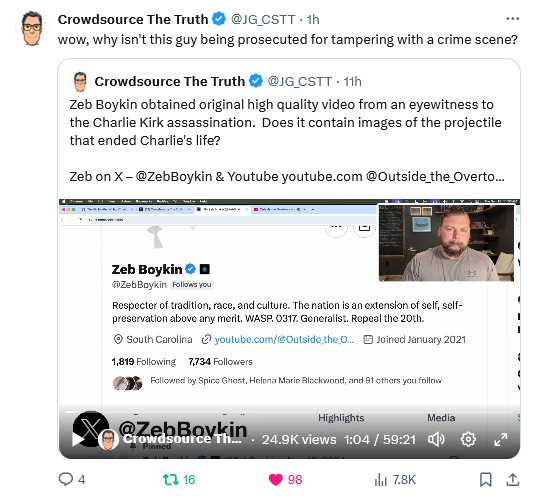Play the video with the play button
Viewport: 535px width, 499px height.
[78, 440]
